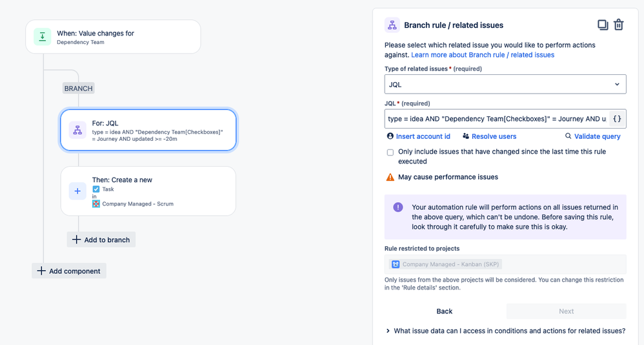The height and width of the screenshot is (345, 644).
Task: Click the Add component button
Action: click(x=69, y=271)
